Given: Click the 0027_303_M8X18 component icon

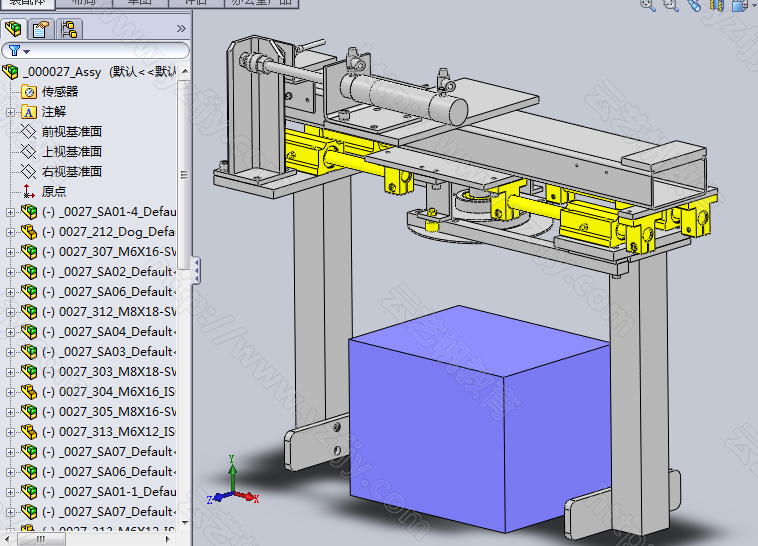Looking at the screenshot, I should (x=29, y=372).
